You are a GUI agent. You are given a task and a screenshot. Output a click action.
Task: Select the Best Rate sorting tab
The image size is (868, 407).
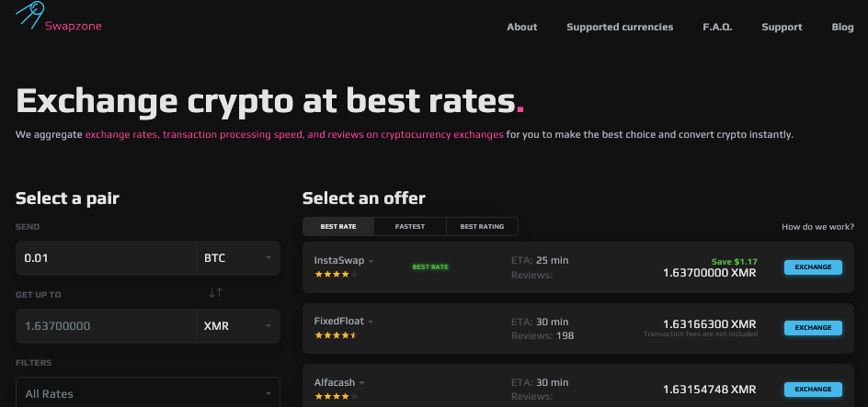[338, 227]
